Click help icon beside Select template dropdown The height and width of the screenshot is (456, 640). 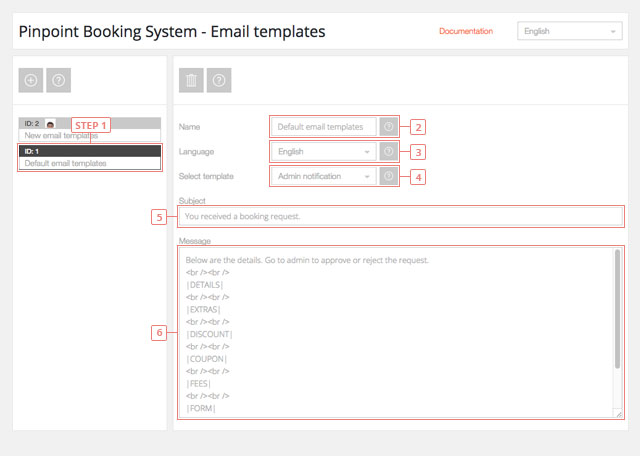[389, 176]
